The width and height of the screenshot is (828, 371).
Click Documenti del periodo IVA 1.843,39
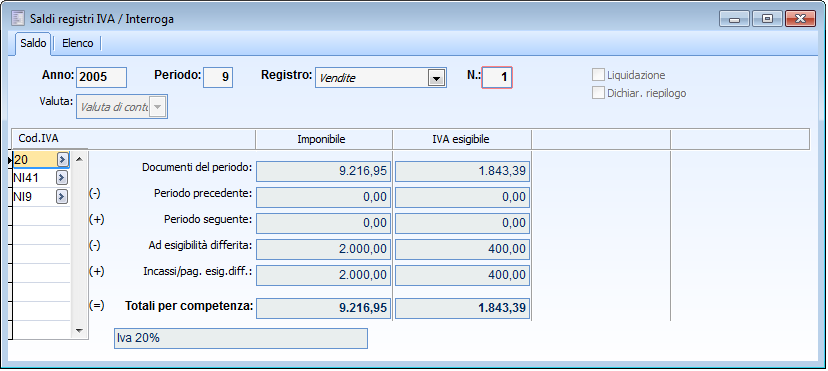pyautogui.click(x=462, y=171)
